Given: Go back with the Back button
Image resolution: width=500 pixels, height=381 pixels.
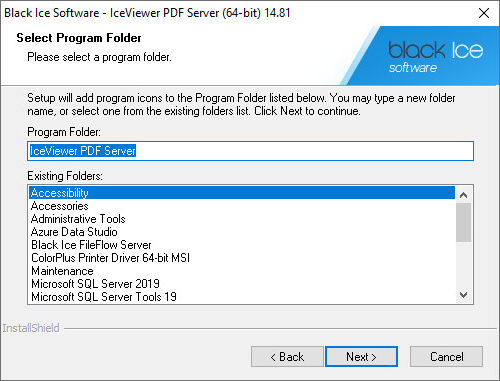Looking at the screenshot, I should click(x=287, y=356).
